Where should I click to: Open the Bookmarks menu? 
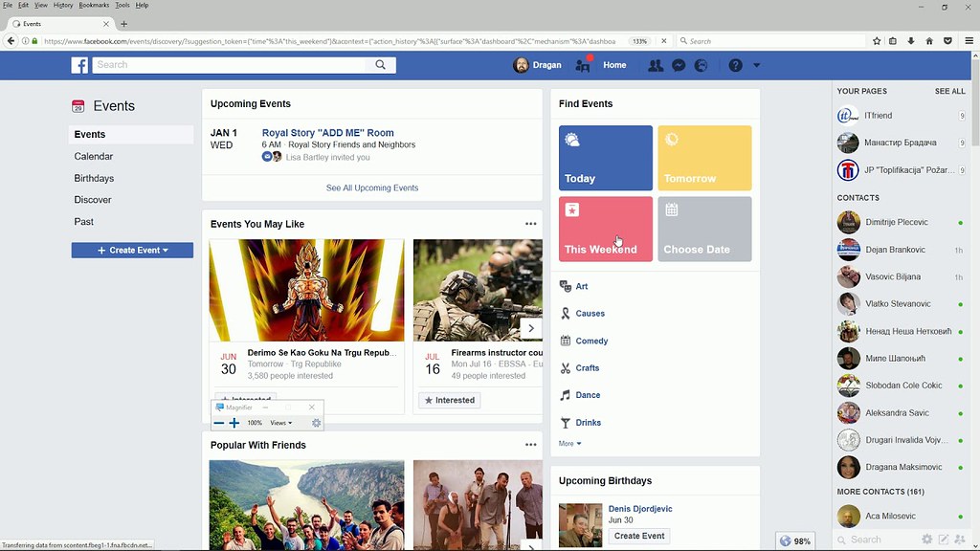(x=93, y=5)
